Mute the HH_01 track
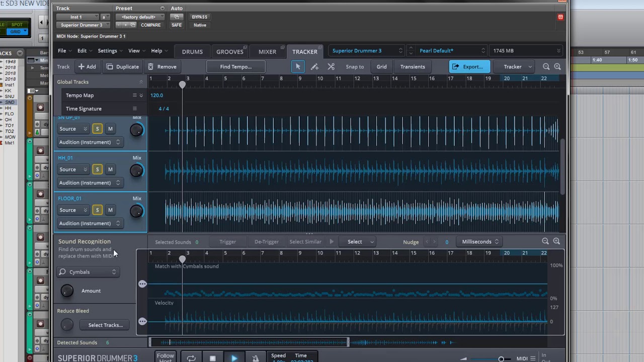Viewport: 644px width, 362px height. click(x=110, y=169)
